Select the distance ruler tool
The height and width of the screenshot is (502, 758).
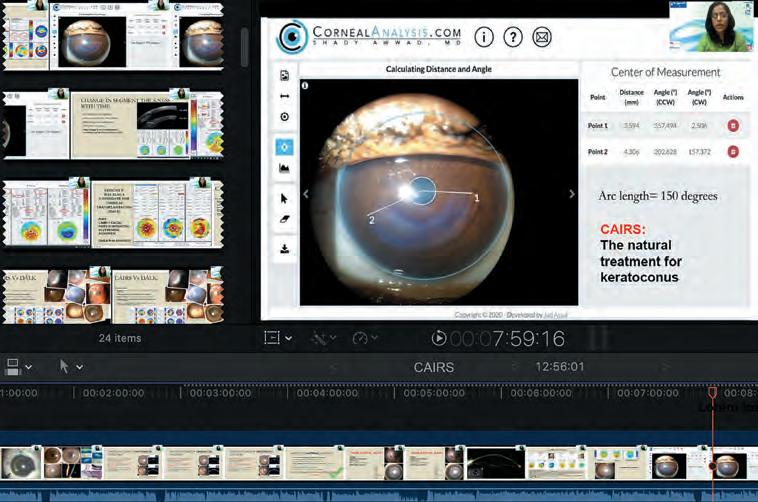[284, 96]
